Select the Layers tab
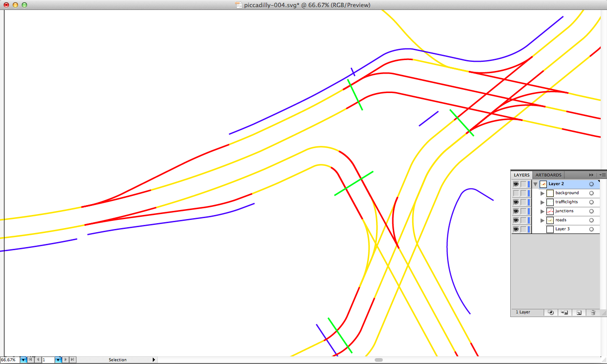This screenshot has width=607, height=364. 522,175
